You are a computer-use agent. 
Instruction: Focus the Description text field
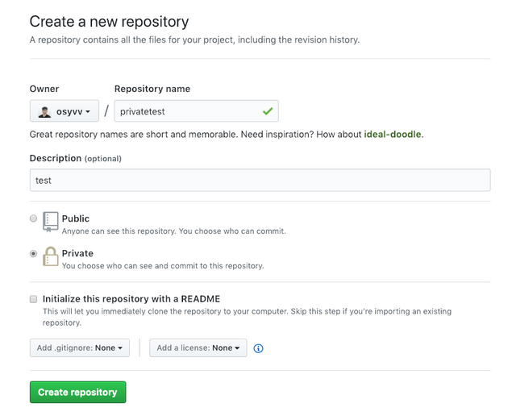click(x=260, y=180)
